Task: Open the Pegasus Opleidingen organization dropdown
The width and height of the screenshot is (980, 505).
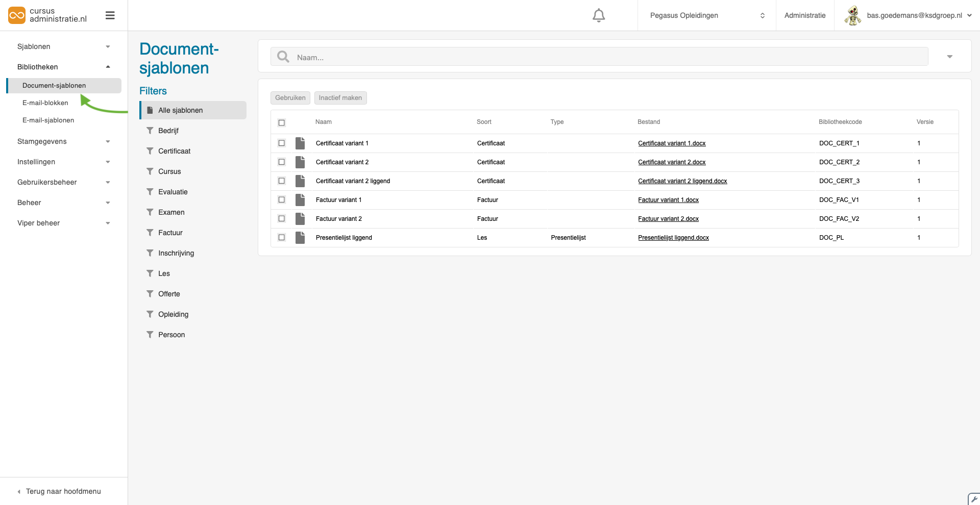Action: click(x=706, y=15)
